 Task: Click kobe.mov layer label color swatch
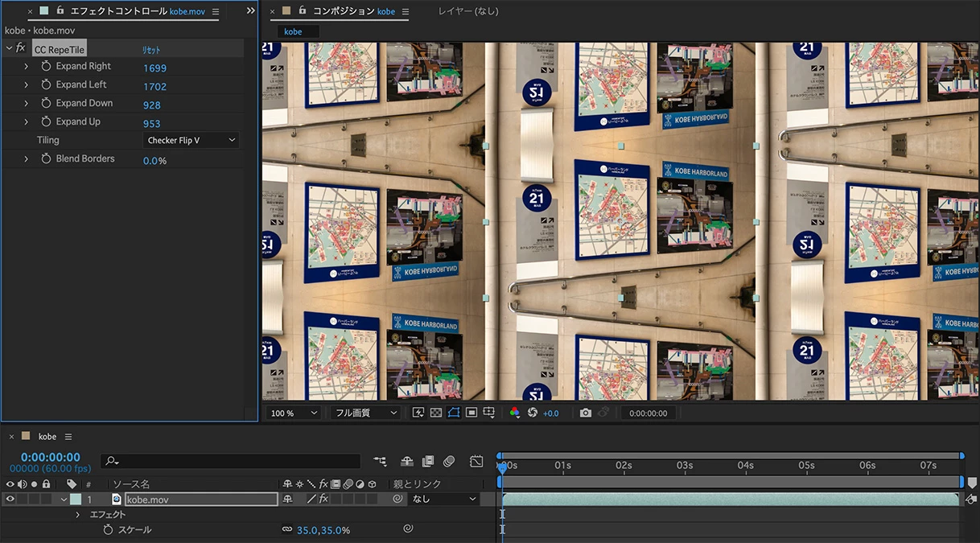[76, 499]
